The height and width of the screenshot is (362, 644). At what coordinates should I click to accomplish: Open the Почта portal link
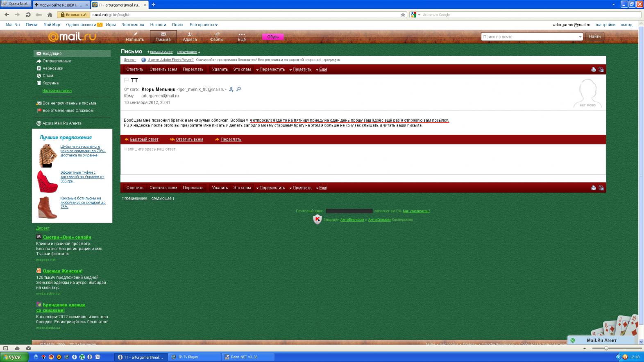32,25
